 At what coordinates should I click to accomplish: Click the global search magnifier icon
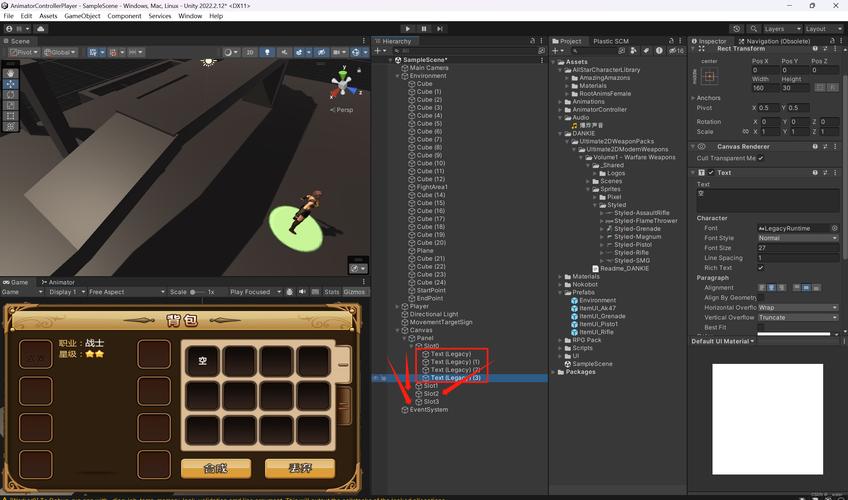tap(753, 29)
